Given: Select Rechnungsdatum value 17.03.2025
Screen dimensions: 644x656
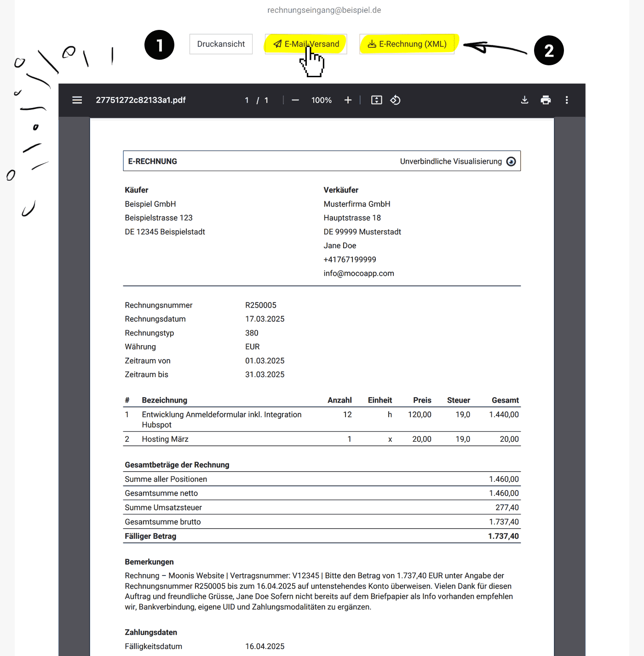Looking at the screenshot, I should coord(265,319).
